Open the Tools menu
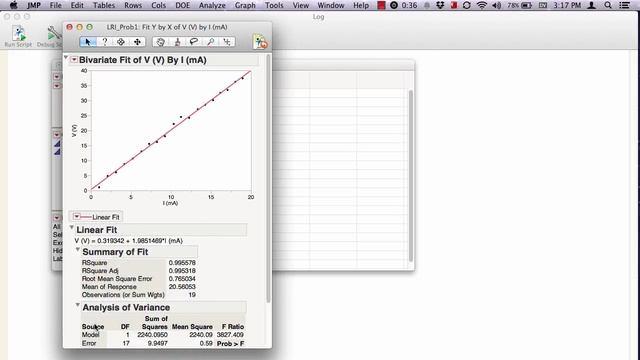Viewport: 640px width, 360px height. click(274, 5)
